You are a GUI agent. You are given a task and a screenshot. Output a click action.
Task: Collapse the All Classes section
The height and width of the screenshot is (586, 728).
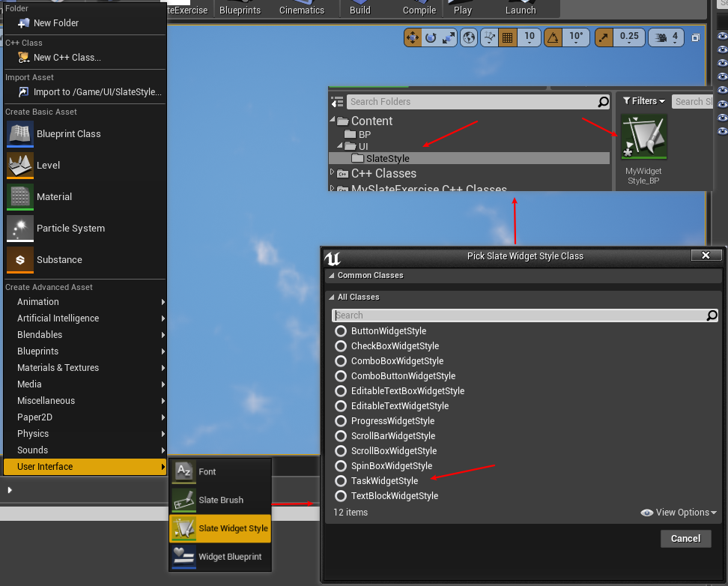(x=332, y=297)
